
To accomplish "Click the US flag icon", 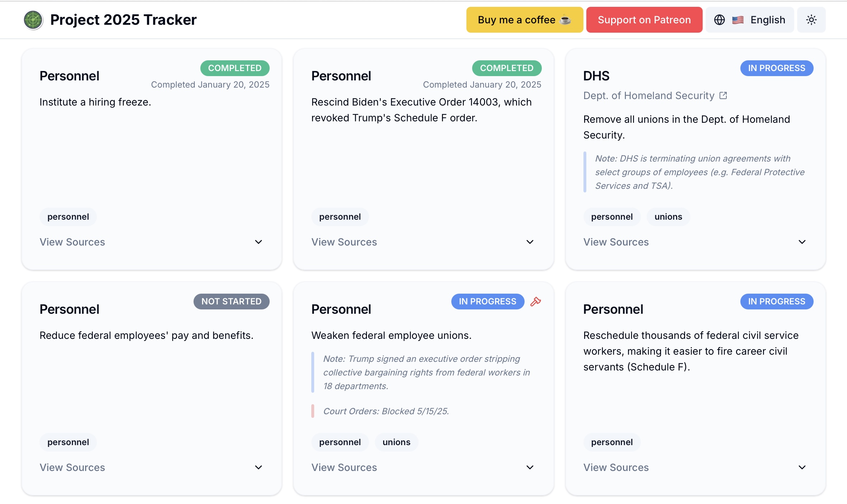I will tap(737, 20).
